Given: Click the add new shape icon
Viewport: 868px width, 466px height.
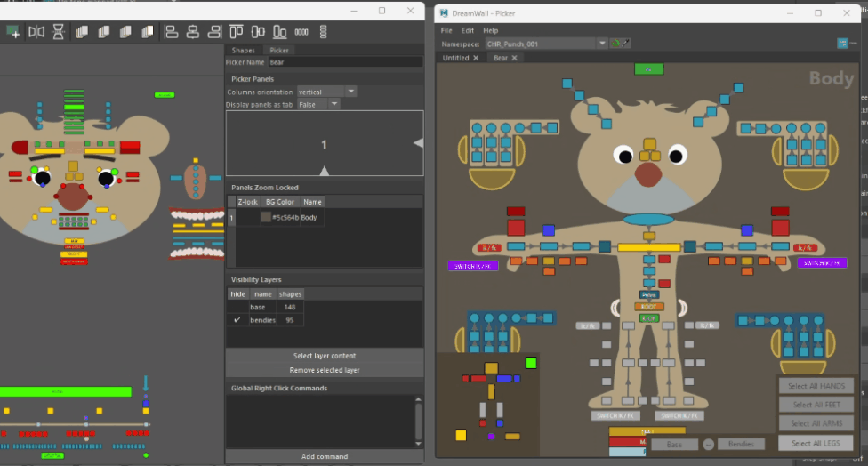Looking at the screenshot, I should [x=12, y=32].
